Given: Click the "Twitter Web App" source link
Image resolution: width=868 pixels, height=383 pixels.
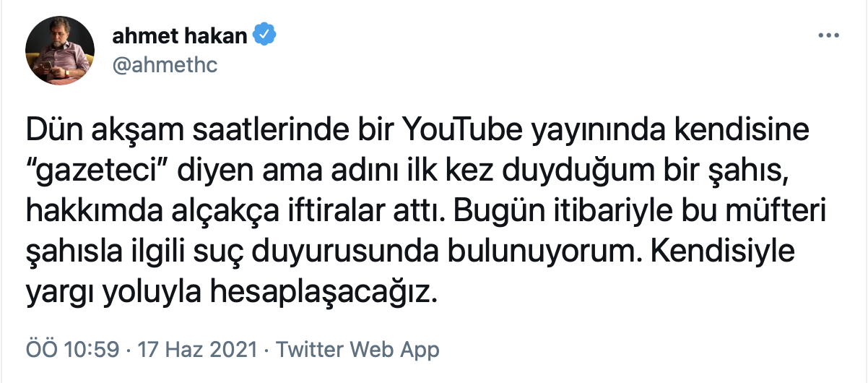Looking at the screenshot, I should click(357, 350).
